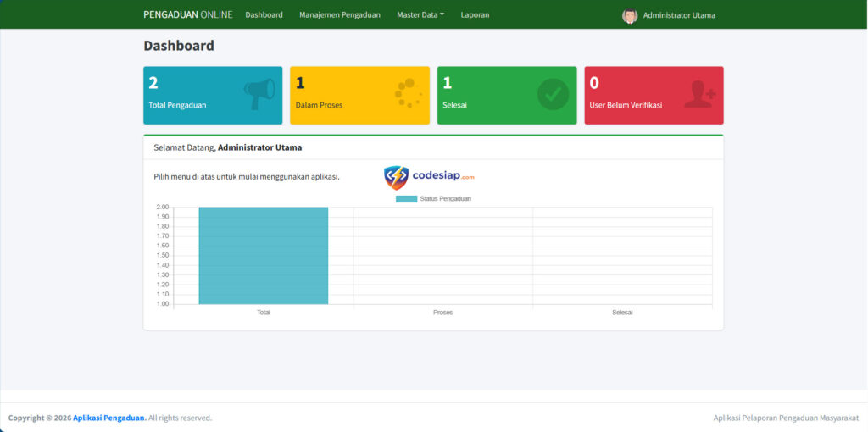Open the Laporan menu item
Image resolution: width=868 pixels, height=432 pixels.
475,14
